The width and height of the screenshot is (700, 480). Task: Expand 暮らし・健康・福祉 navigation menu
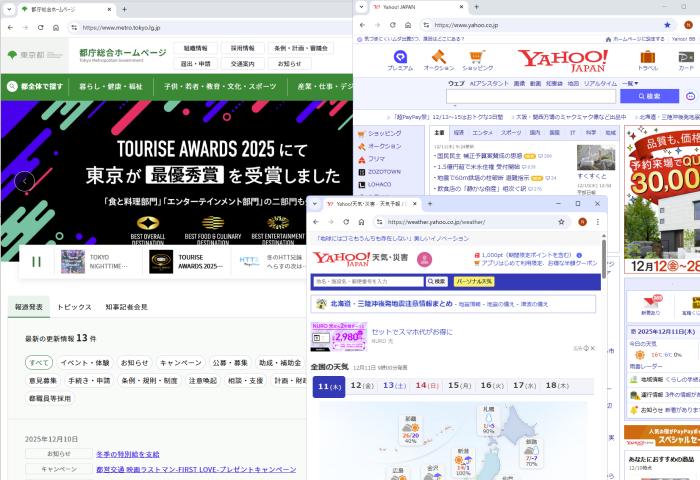click(111, 86)
